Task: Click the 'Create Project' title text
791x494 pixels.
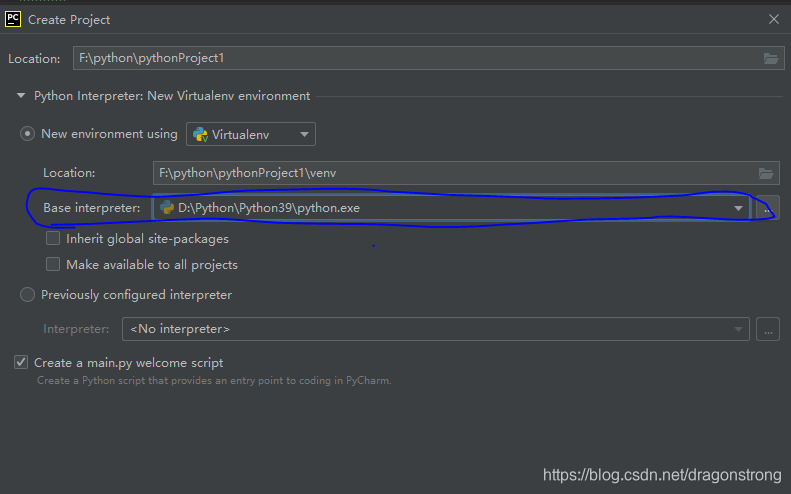Action: click(69, 20)
